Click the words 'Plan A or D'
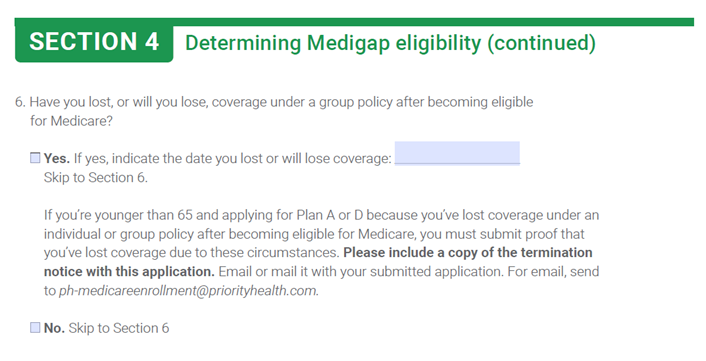The image size is (706, 361). click(x=330, y=215)
